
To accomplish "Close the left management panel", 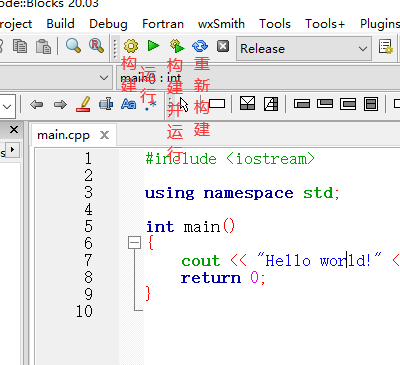I will click(14, 129).
